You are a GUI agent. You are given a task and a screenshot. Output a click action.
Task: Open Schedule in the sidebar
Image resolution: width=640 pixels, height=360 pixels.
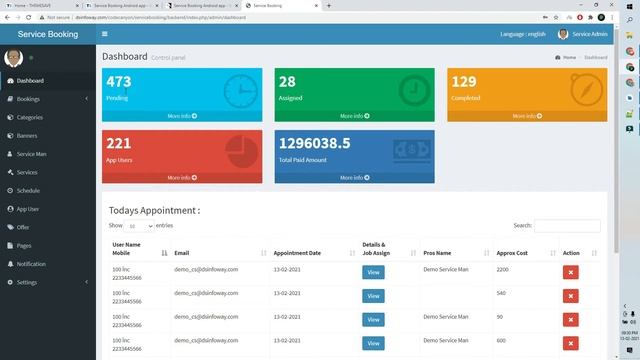pyautogui.click(x=48, y=191)
